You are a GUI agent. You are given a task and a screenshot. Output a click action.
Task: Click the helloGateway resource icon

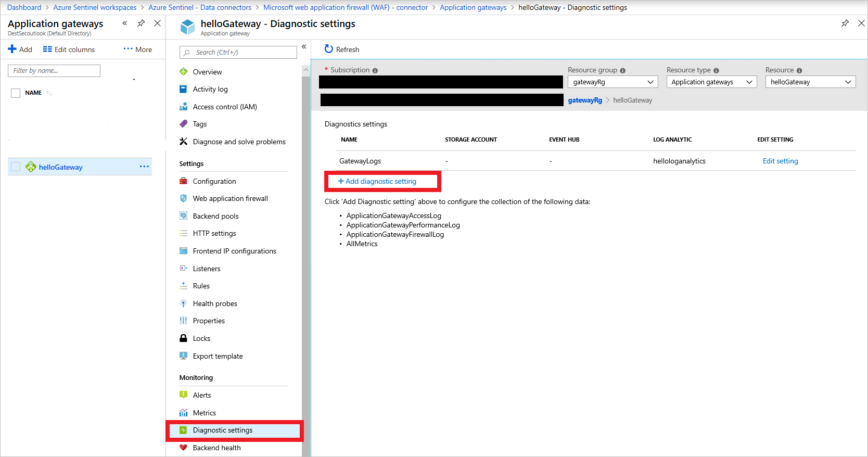31,167
